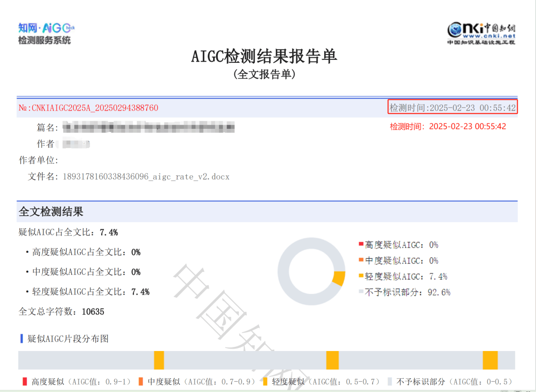Click the red square before 高度疑似(AIGC值: 0.9-1)
This screenshot has width=536, height=392.
coord(25,381)
